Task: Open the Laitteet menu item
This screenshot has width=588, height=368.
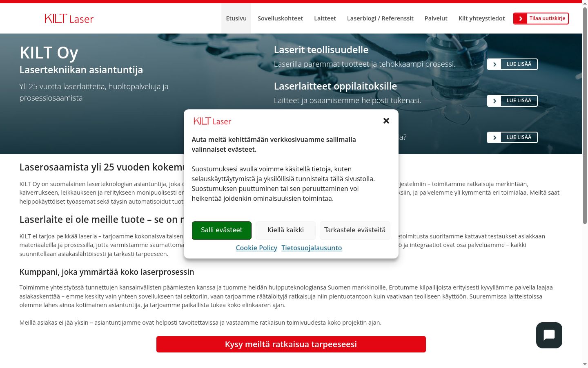Action: point(325,18)
